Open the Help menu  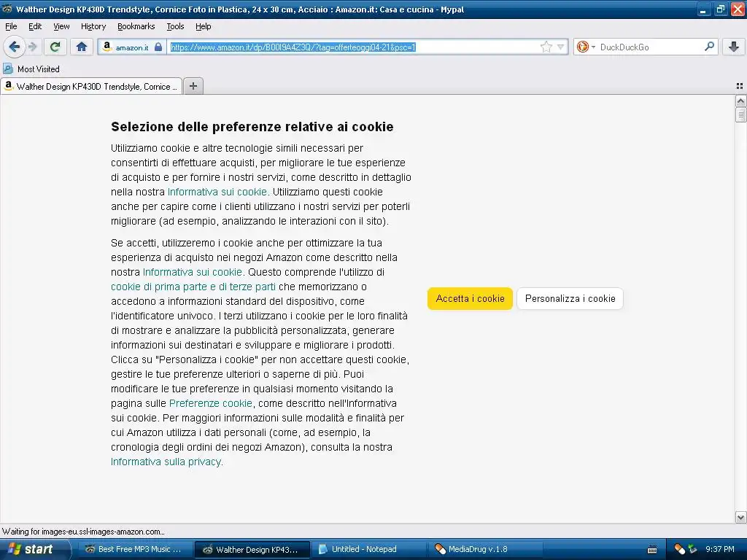(204, 26)
